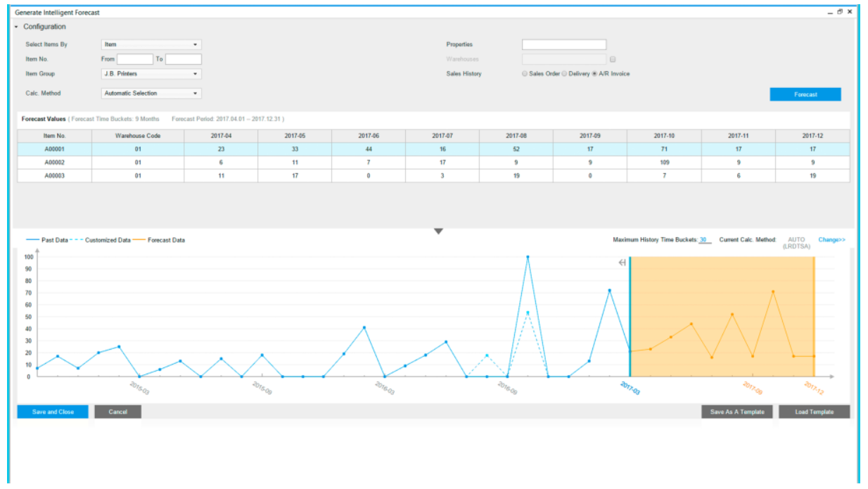868x489 pixels.
Task: Click Save and Close button
Action: click(53, 412)
